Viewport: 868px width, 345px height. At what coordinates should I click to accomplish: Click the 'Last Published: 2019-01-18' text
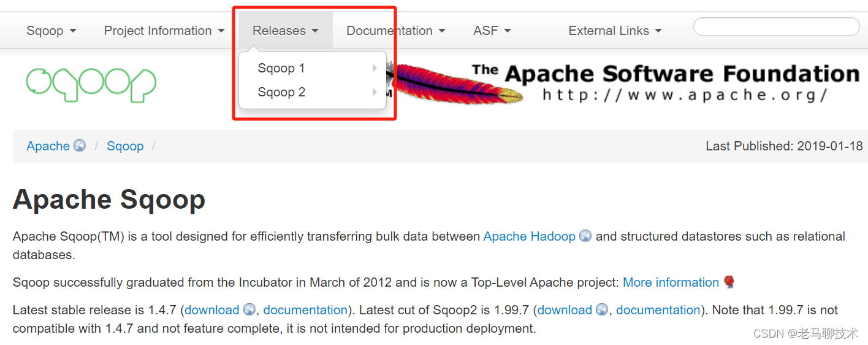784,146
